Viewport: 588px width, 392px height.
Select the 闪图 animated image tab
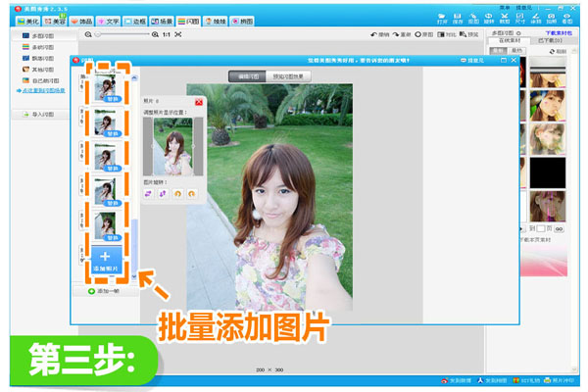pyautogui.click(x=188, y=22)
